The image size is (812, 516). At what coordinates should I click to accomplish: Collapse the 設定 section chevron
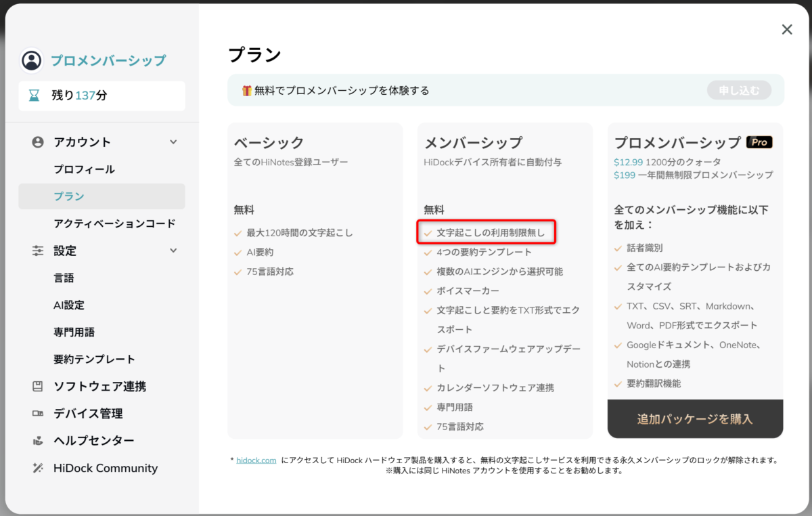173,251
